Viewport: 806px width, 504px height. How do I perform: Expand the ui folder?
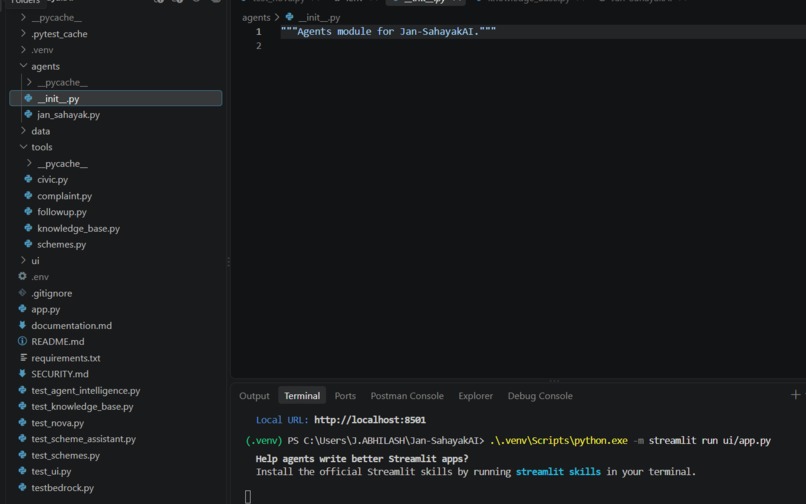click(x=23, y=260)
